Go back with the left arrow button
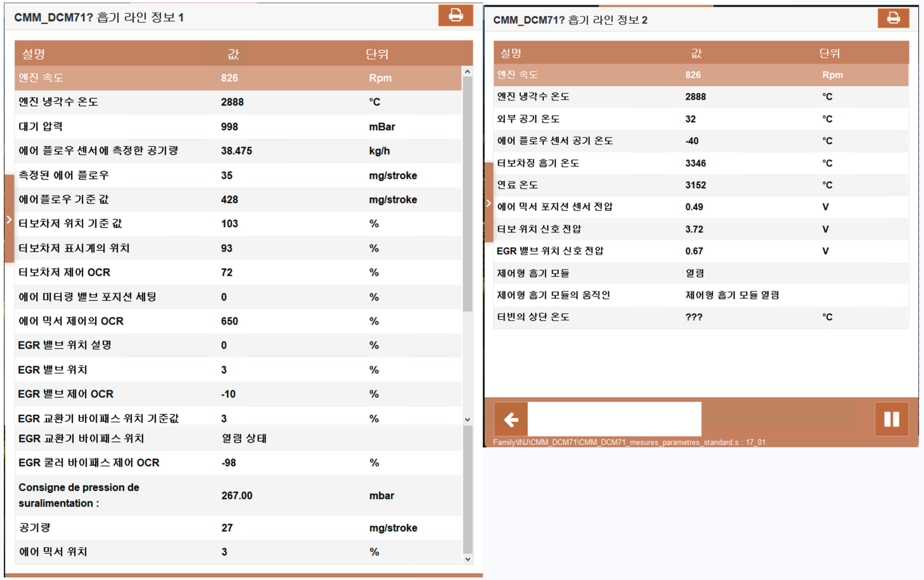This screenshot has width=924, height=580. tap(510, 419)
